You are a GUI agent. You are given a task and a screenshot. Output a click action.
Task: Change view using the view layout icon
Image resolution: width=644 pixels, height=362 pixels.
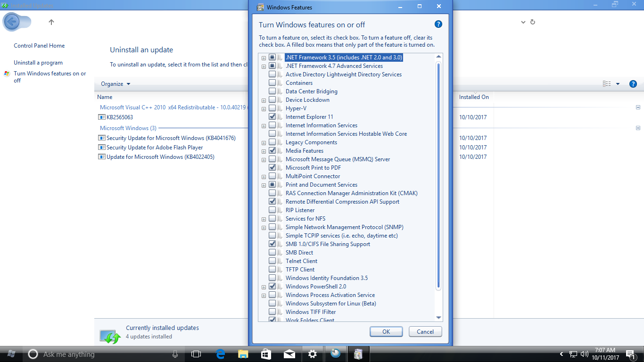pyautogui.click(x=607, y=84)
